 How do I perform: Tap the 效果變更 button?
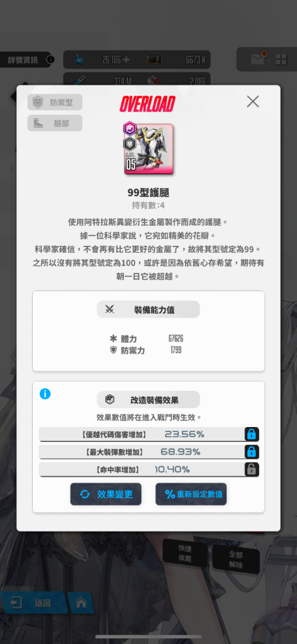[106, 494]
